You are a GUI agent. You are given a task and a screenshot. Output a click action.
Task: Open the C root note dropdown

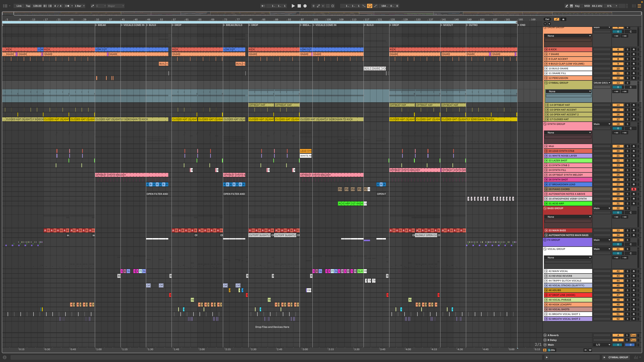click(x=100, y=6)
